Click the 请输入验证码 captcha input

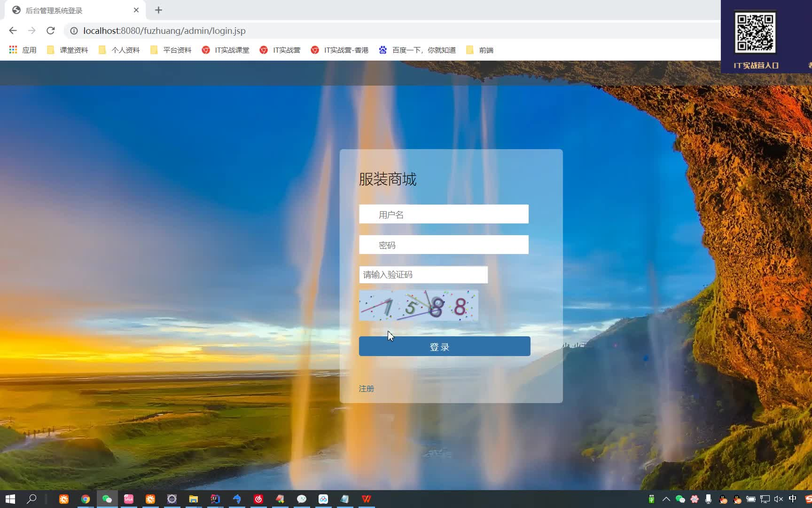[423, 275]
